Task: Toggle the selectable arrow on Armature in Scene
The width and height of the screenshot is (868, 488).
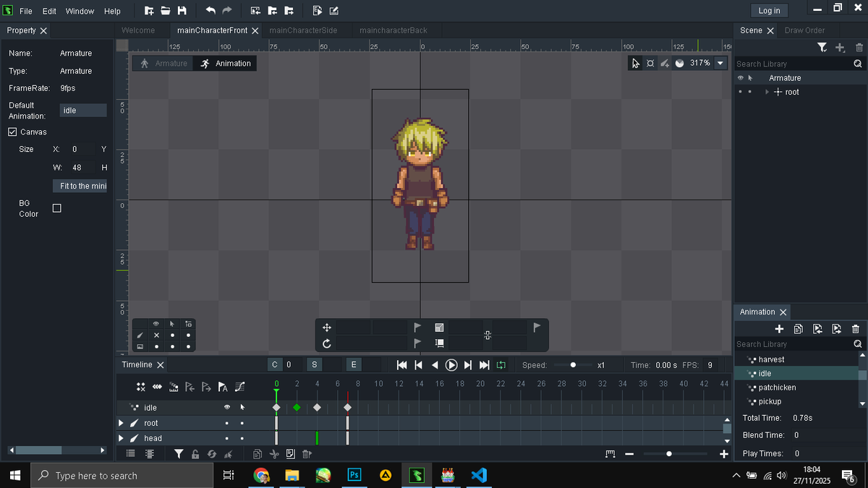Action: pos(750,78)
